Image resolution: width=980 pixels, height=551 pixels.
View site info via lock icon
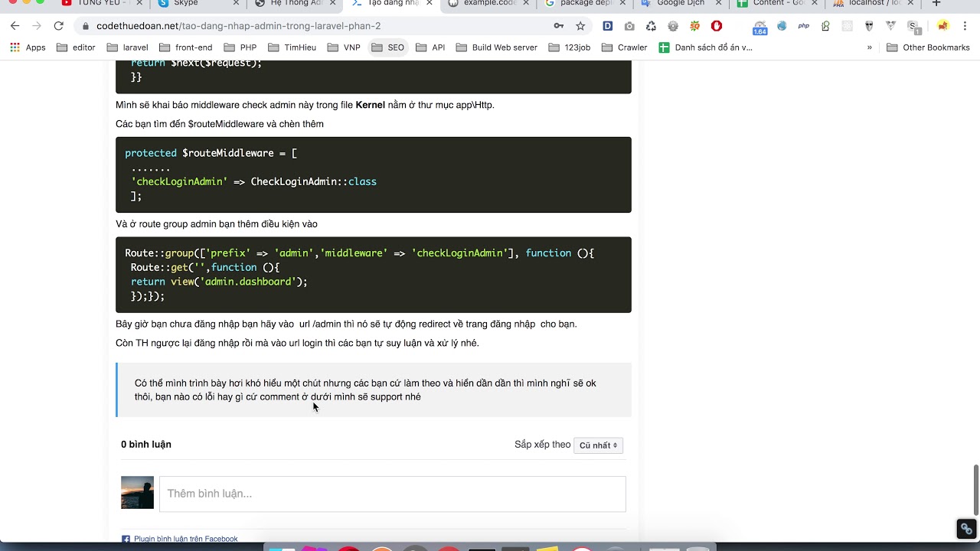coord(85,26)
